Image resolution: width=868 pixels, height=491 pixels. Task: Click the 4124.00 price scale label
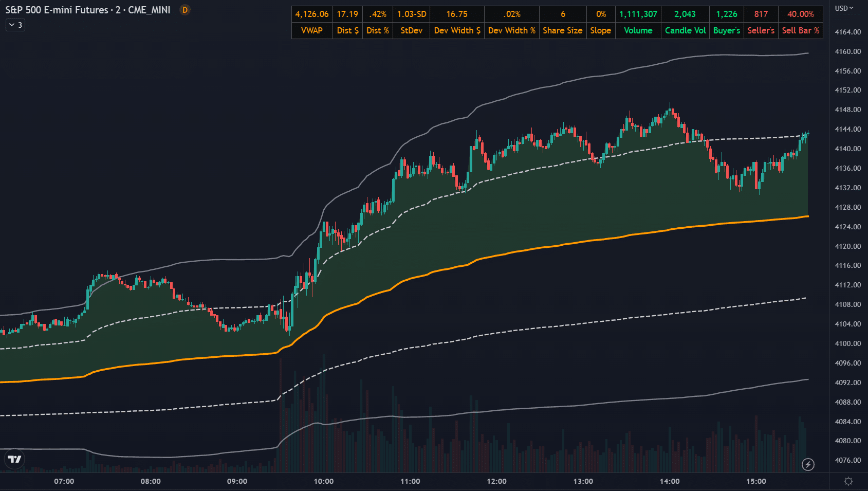point(848,227)
